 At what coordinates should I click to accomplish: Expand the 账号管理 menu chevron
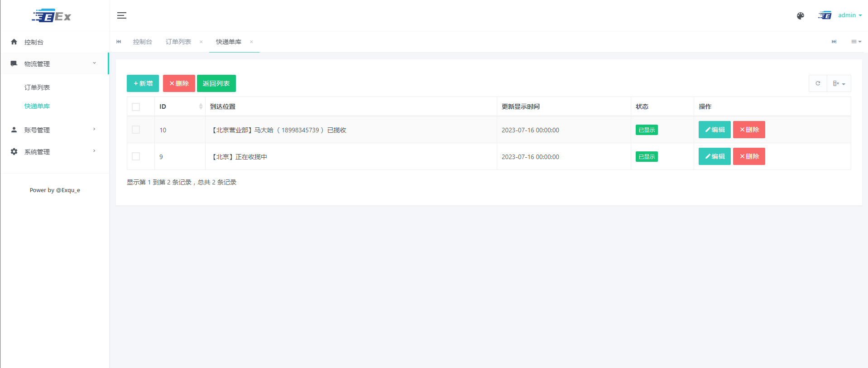pos(94,129)
